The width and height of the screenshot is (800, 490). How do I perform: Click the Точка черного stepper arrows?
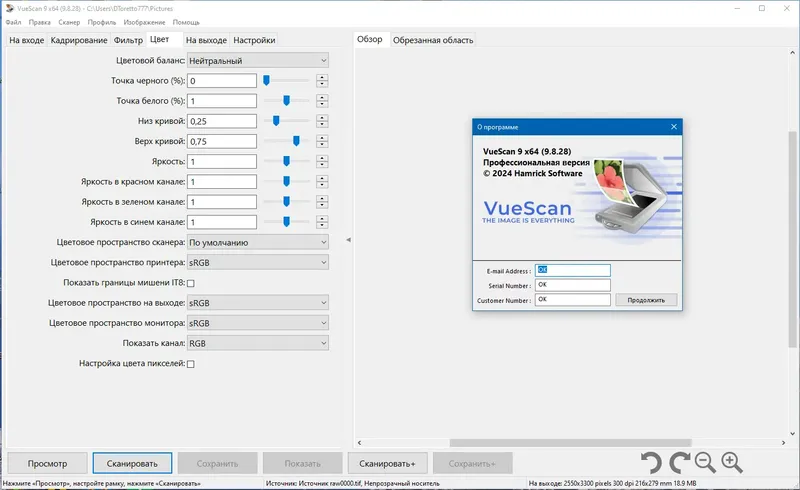click(322, 81)
